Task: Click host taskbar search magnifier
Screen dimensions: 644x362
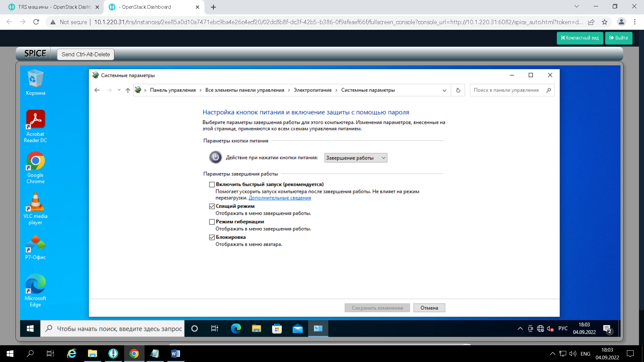Action: [x=30, y=354]
